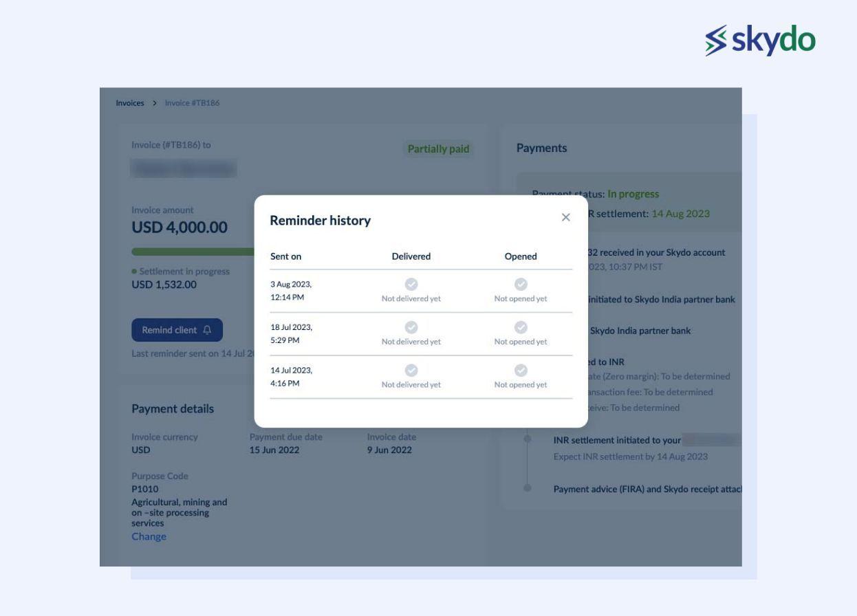The width and height of the screenshot is (857, 616).
Task: Click the Remind client button
Action: coord(177,330)
